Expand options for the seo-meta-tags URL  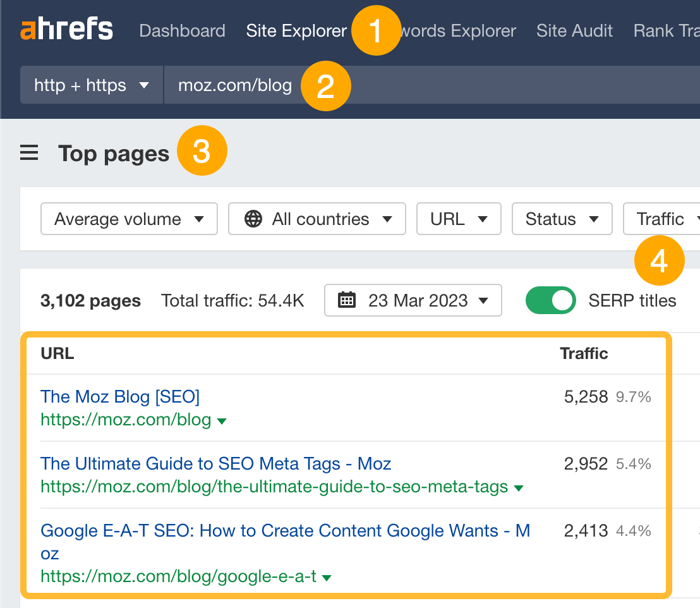point(518,488)
